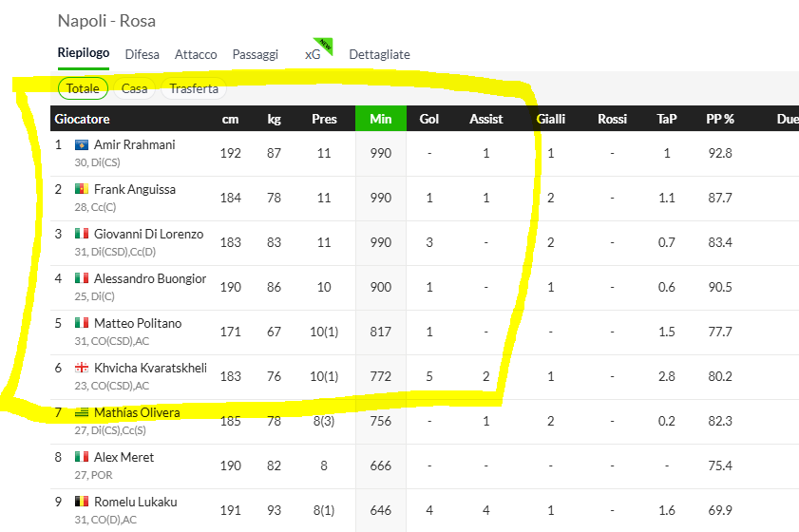Click the Belgian flag next to Romelu Lukaku
The image size is (799, 532).
(82, 502)
